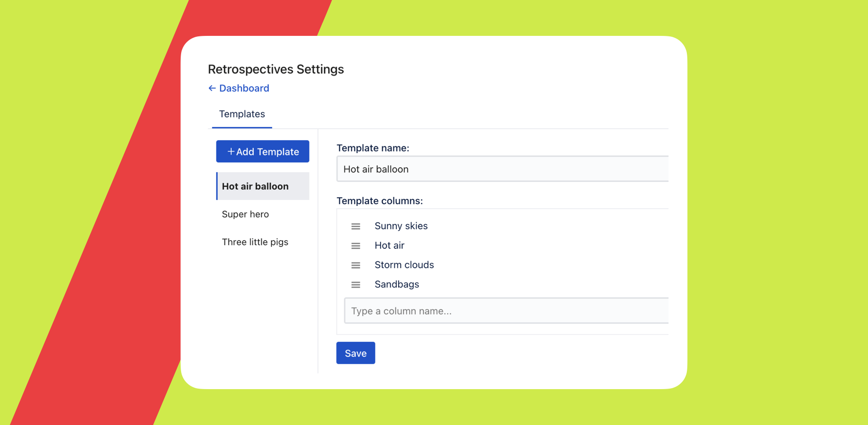
Task: Open the Templates tab
Action: click(242, 114)
